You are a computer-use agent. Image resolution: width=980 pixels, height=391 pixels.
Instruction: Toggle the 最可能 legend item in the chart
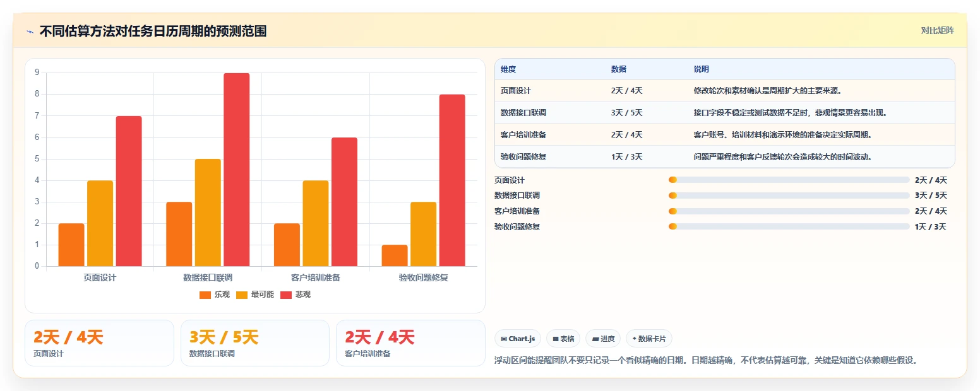[255, 295]
